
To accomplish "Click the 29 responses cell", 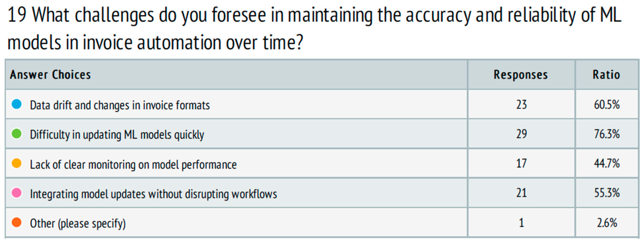I will 521,134.
